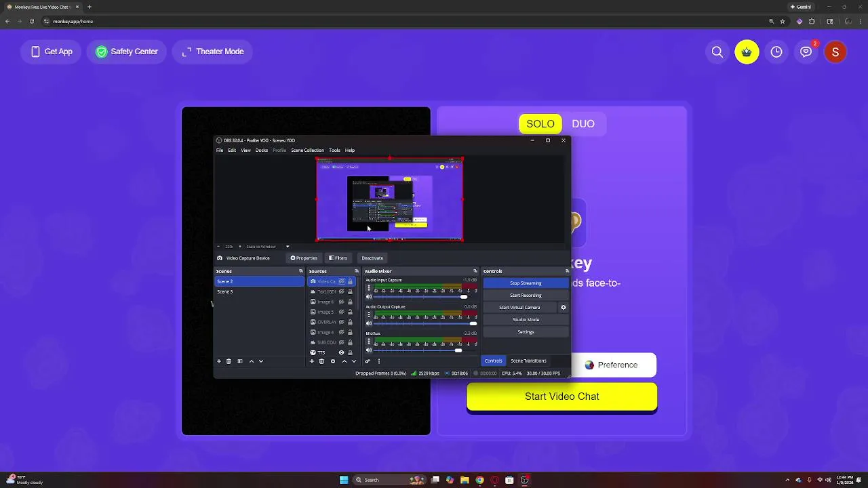This screenshot has width=868, height=488.
Task: Remove selected source using Sources trash icon
Action: point(321,361)
